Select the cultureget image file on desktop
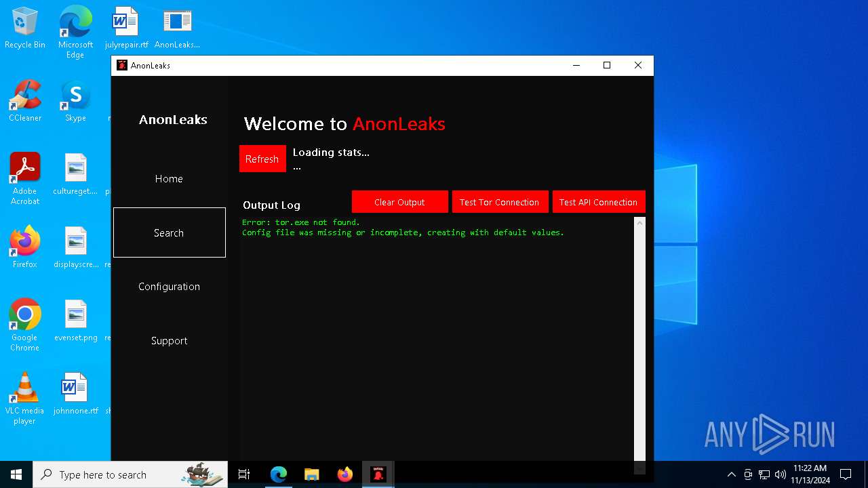868x488 pixels. pos(75,175)
